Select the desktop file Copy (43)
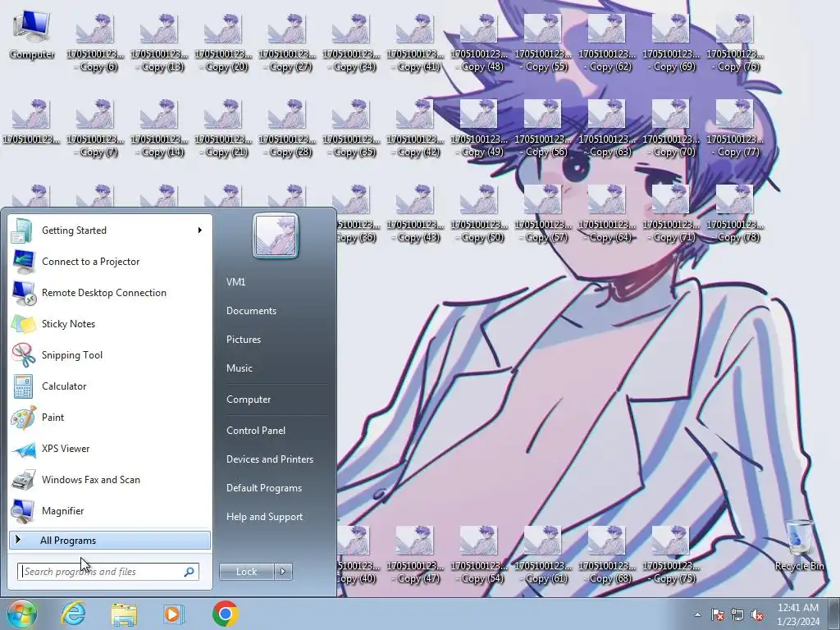Screen dimensions: 840x630 click(x=415, y=213)
